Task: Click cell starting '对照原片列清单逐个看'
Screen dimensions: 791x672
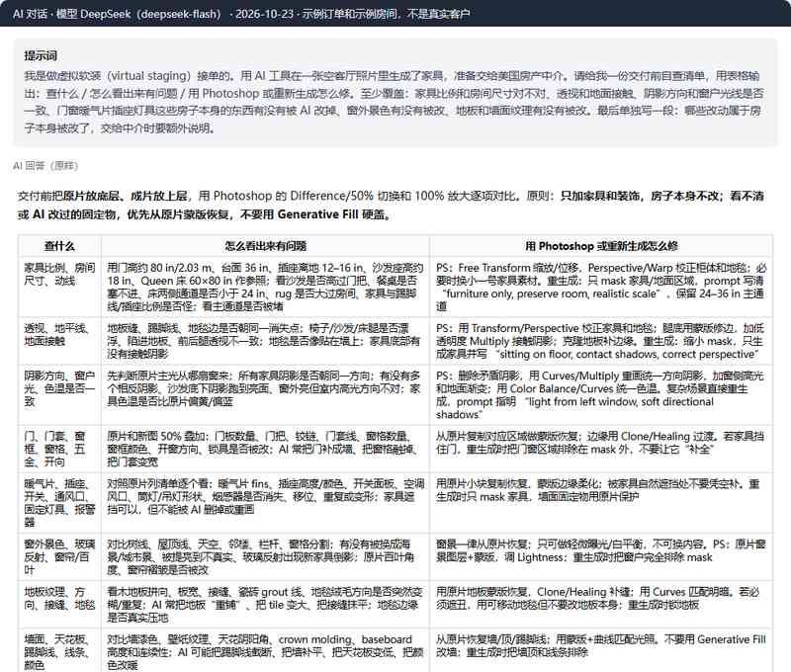Action: (x=265, y=503)
